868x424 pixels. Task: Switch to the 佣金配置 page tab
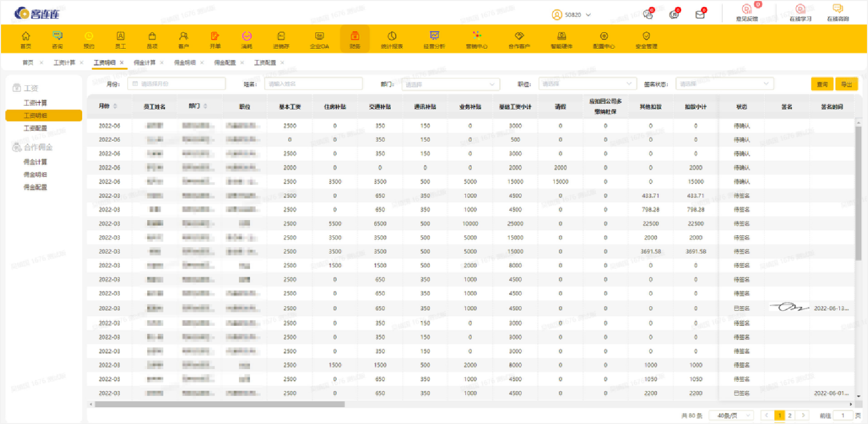[225, 63]
